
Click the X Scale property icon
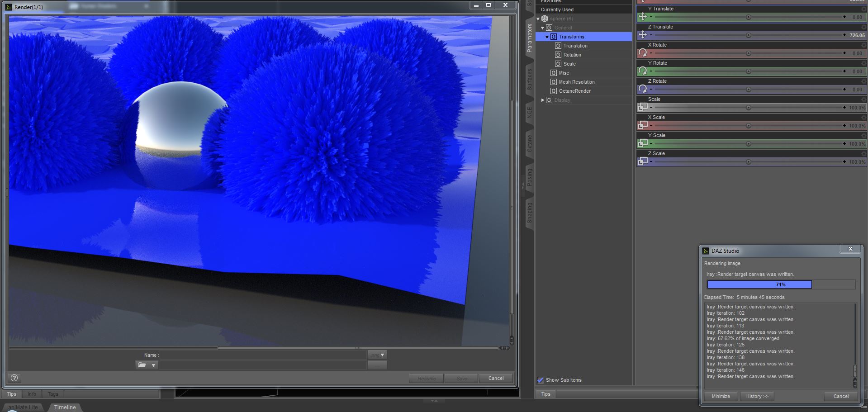click(642, 125)
